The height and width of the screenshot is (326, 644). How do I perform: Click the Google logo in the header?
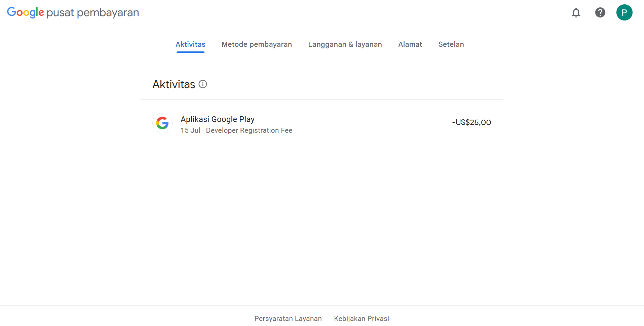click(26, 12)
